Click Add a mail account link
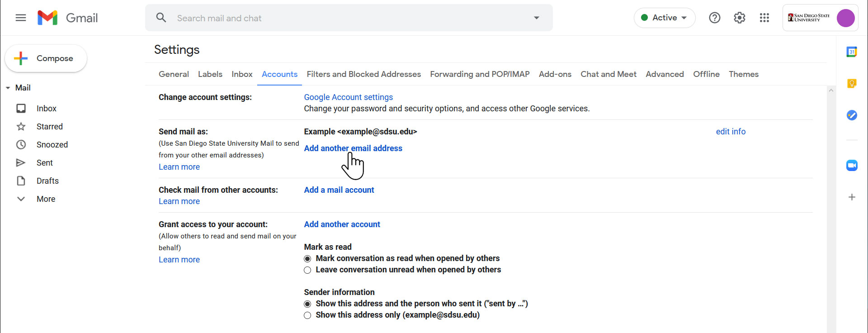 tap(339, 190)
